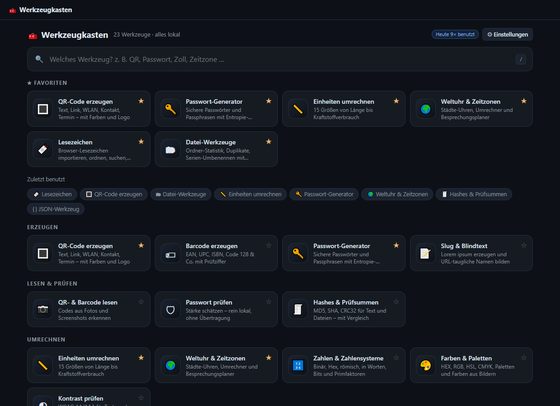Open the Zahlen & Zahlensysteme card title
This screenshot has width=560, height=406.
pos(348,358)
